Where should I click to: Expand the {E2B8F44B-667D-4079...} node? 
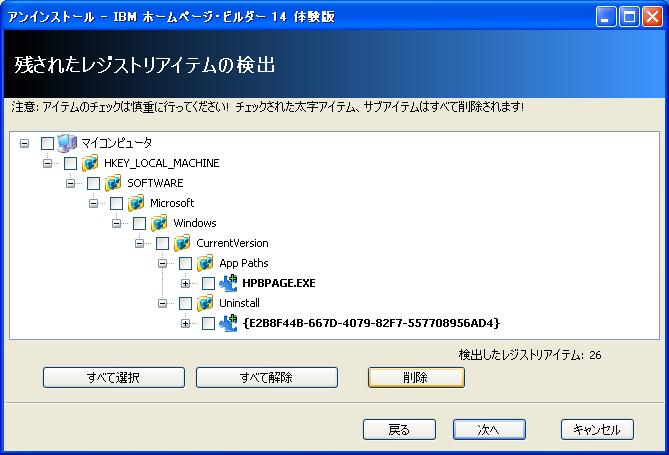[x=186, y=324]
